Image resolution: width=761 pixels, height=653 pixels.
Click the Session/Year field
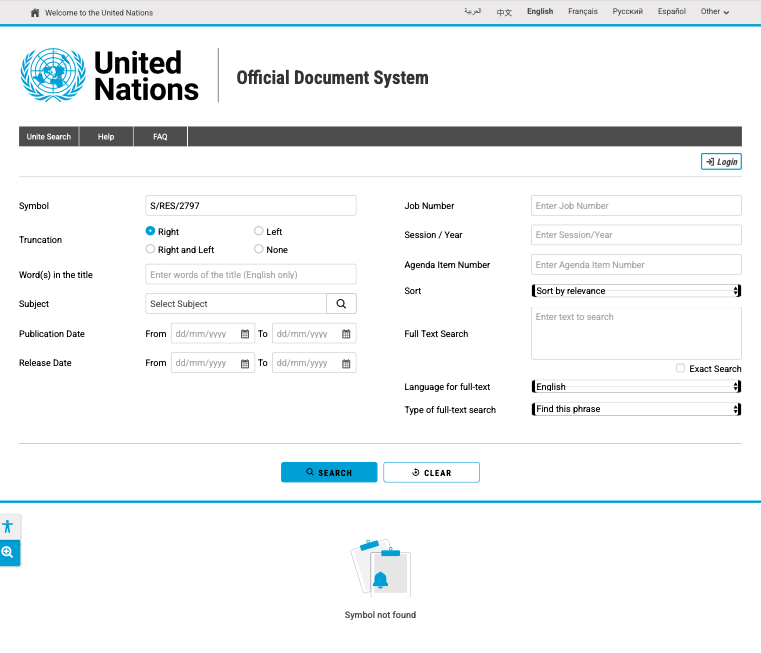[636, 235]
